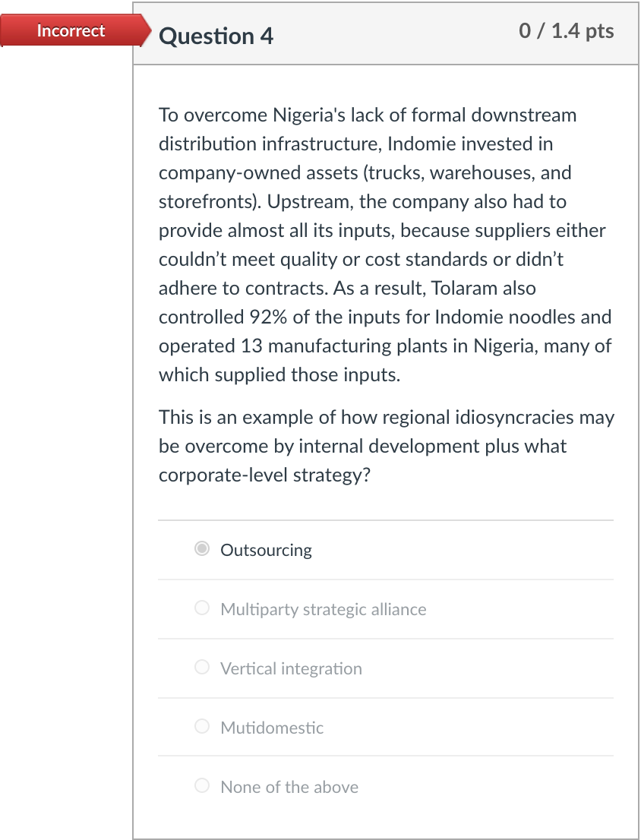This screenshot has width=641, height=840.
Task: Select the None of the above radio button
Action: (x=202, y=786)
